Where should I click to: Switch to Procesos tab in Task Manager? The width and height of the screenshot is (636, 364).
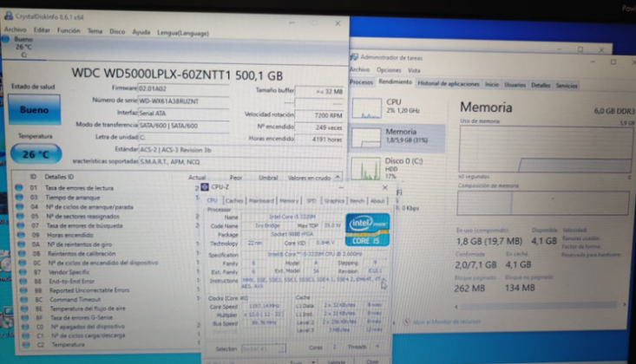pyautogui.click(x=361, y=82)
